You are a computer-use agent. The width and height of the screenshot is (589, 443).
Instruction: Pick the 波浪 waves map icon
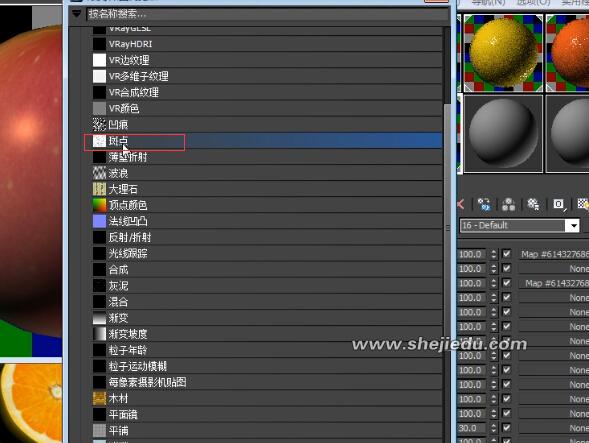99,173
